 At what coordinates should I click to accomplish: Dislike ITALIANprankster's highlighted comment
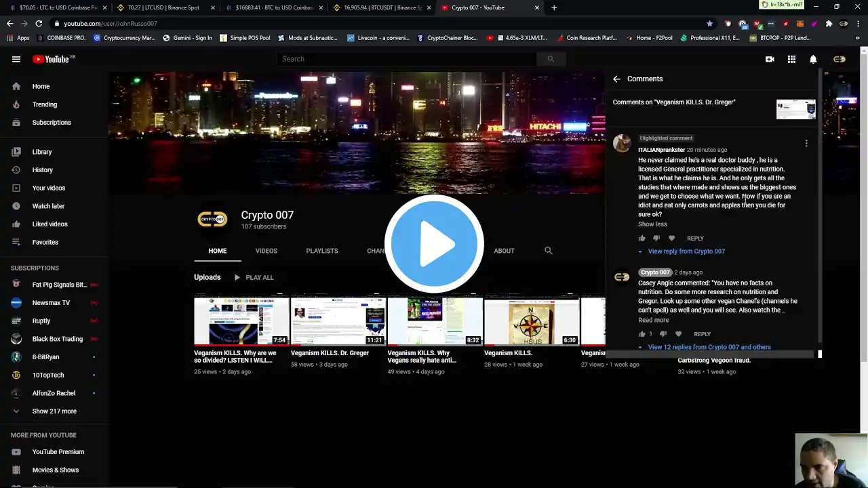(x=656, y=239)
